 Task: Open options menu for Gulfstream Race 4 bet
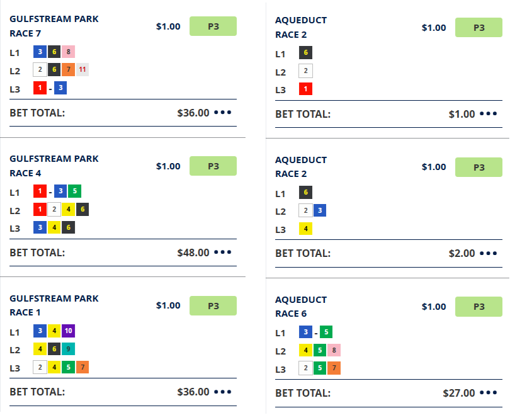[223, 253]
